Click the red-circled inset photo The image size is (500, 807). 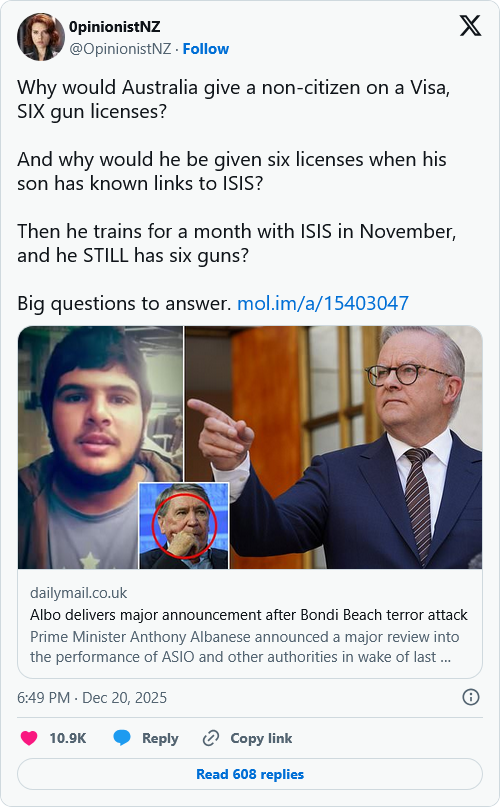click(x=184, y=525)
